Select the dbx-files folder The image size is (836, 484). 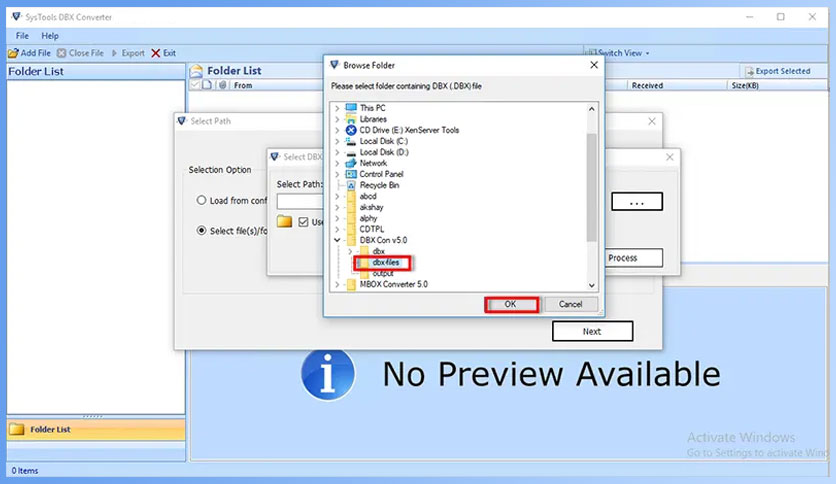[x=385, y=262]
